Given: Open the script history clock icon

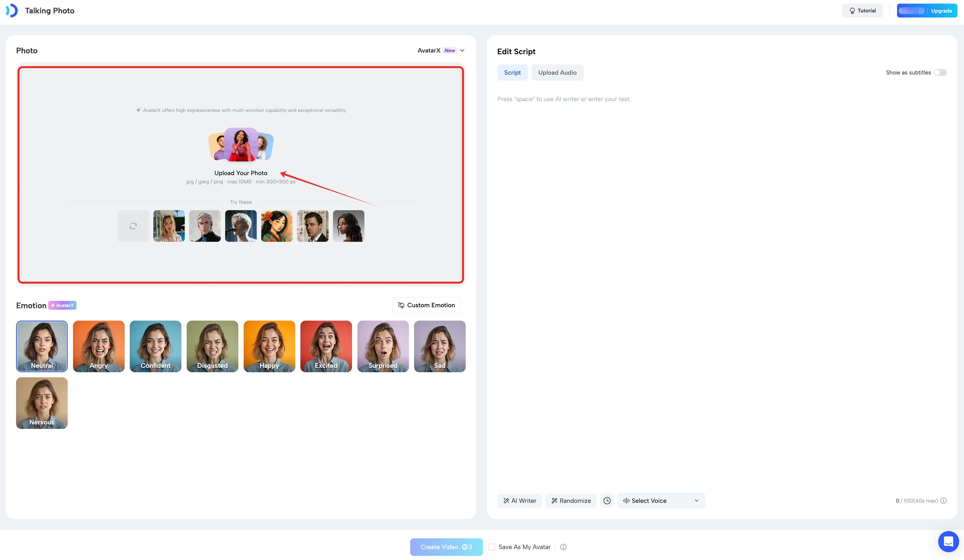Looking at the screenshot, I should point(607,500).
